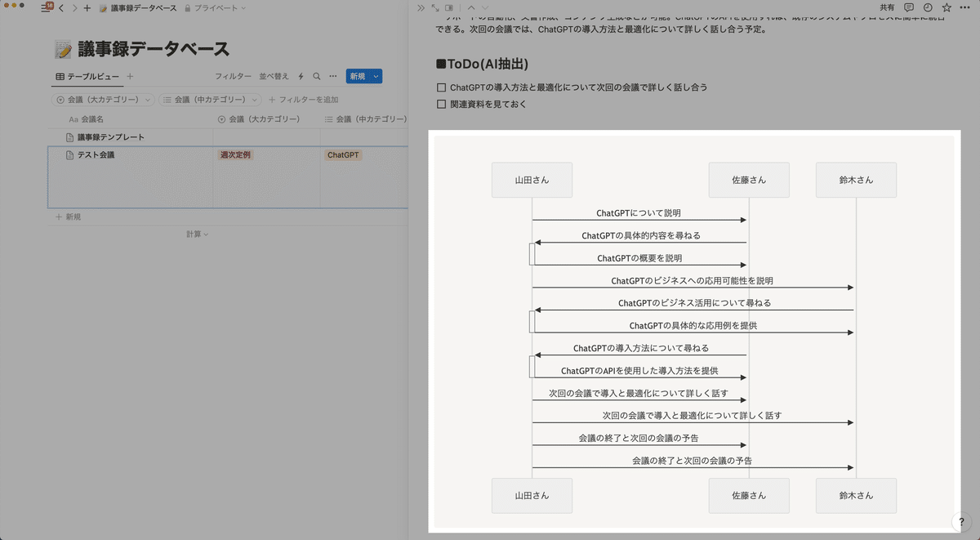Click the notepad emoji icon of the page title

[63, 51]
